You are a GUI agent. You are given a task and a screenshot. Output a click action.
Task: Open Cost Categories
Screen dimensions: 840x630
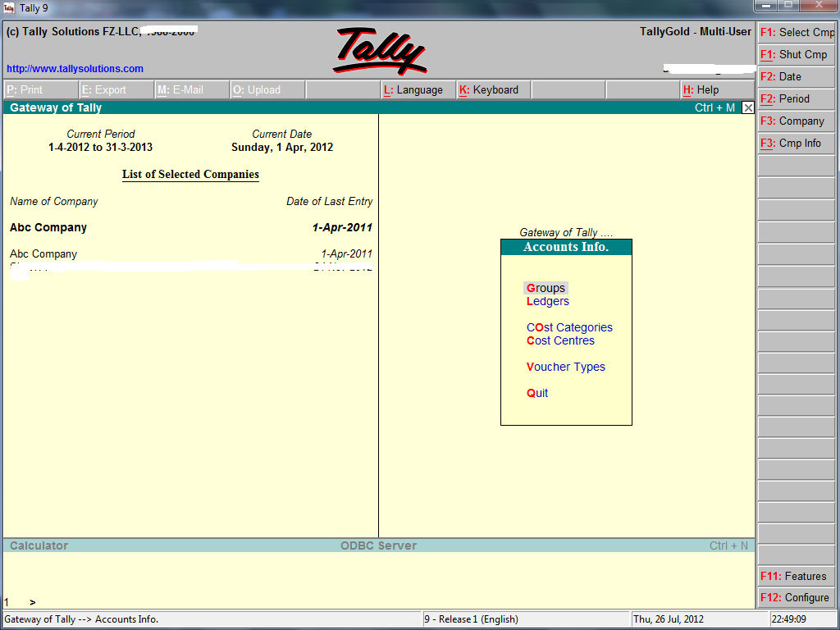point(569,327)
